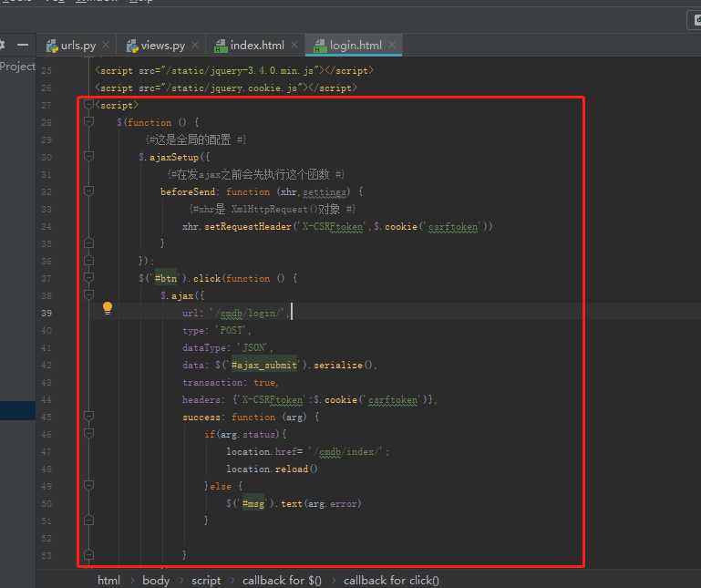
Task: Switch to the index.html tab
Action: (x=256, y=46)
